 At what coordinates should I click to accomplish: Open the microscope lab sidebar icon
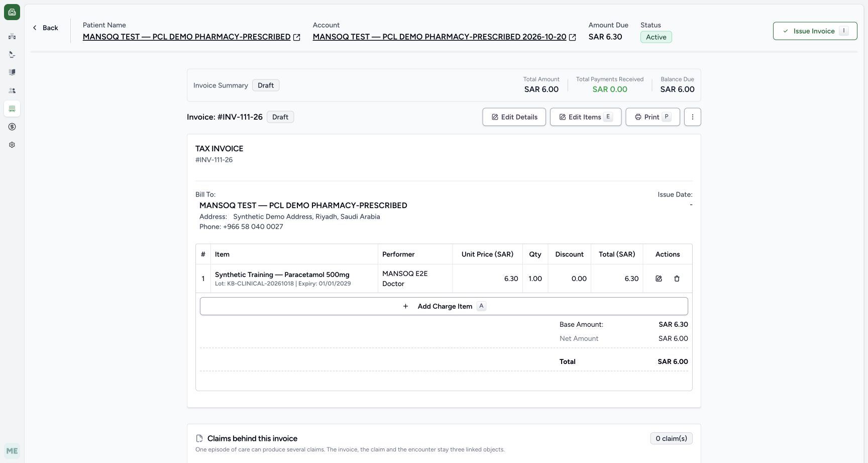(x=12, y=54)
